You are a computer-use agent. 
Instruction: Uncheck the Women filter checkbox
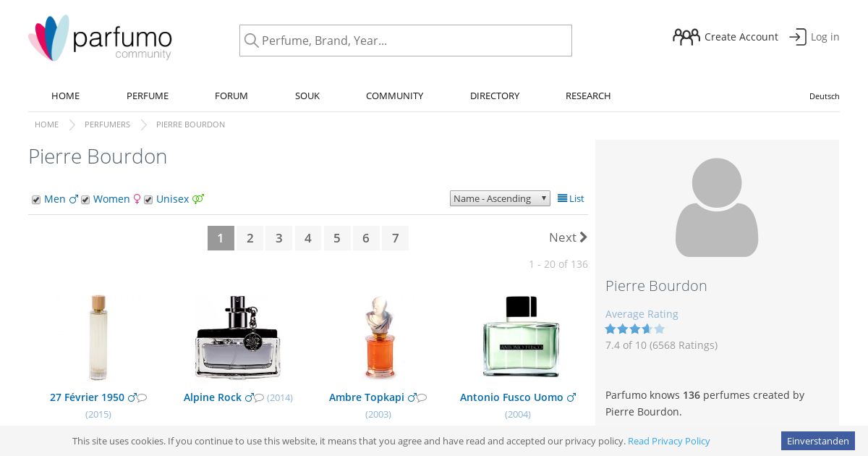85,200
